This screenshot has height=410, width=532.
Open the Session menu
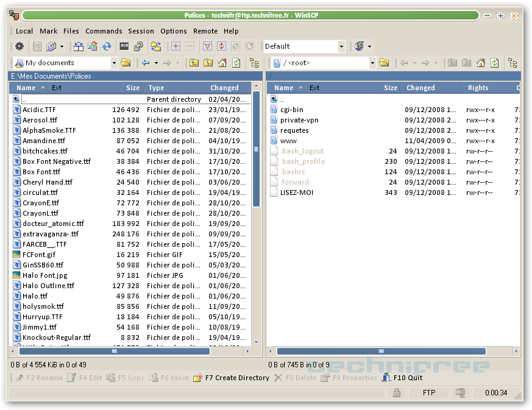pyautogui.click(x=141, y=31)
